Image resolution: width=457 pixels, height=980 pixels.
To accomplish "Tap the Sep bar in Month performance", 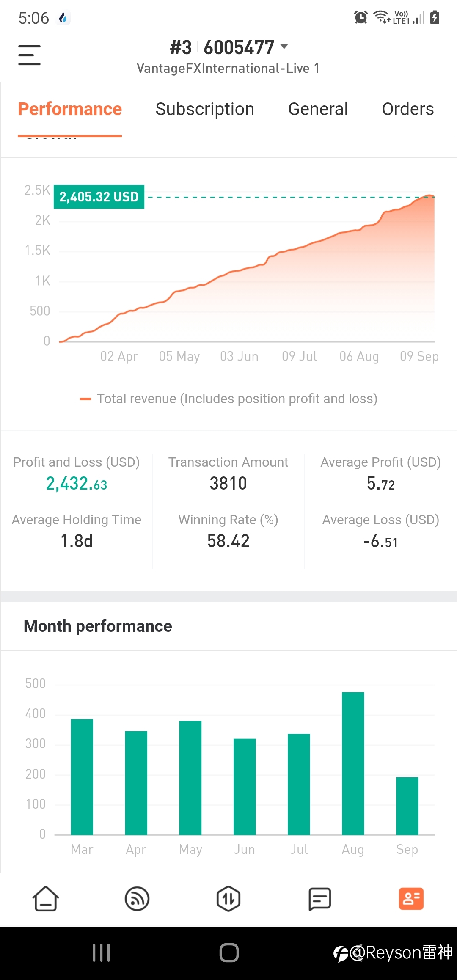I will tap(407, 806).
